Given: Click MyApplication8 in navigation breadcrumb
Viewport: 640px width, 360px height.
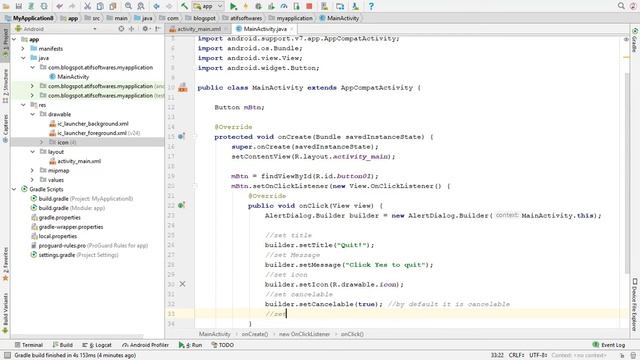Looking at the screenshot, I should (29, 18).
